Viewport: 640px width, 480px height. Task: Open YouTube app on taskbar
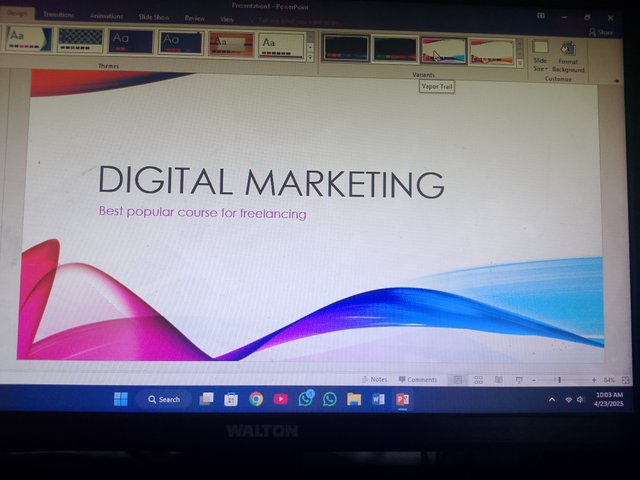(281, 399)
